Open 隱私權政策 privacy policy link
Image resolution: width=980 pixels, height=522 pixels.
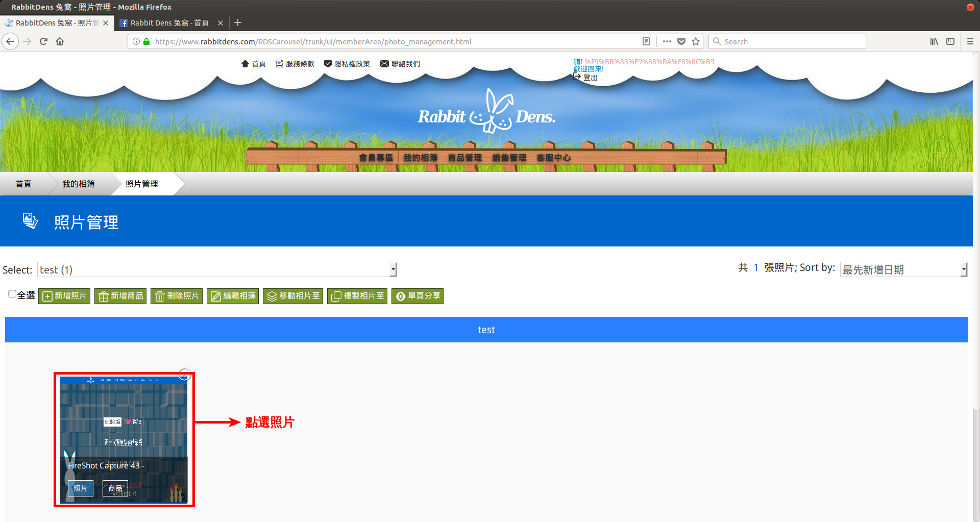pos(347,64)
